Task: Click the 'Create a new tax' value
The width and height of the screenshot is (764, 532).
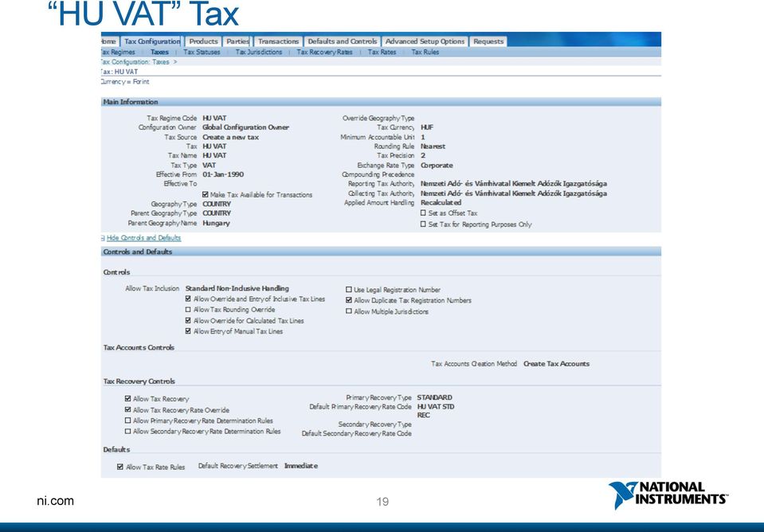Action: (230, 137)
